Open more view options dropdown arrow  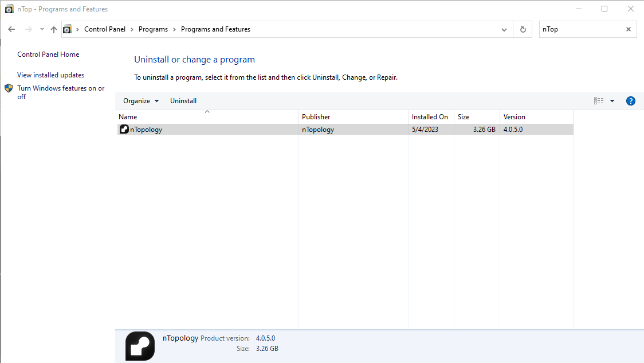click(612, 101)
